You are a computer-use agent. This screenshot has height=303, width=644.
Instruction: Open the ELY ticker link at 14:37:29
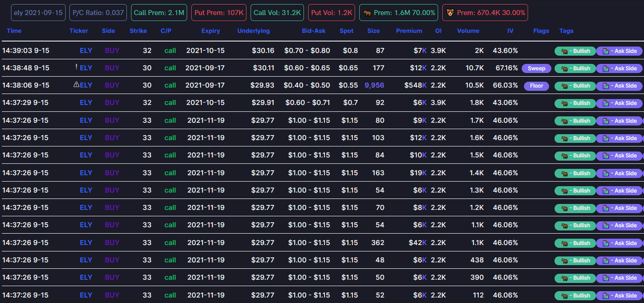click(86, 102)
